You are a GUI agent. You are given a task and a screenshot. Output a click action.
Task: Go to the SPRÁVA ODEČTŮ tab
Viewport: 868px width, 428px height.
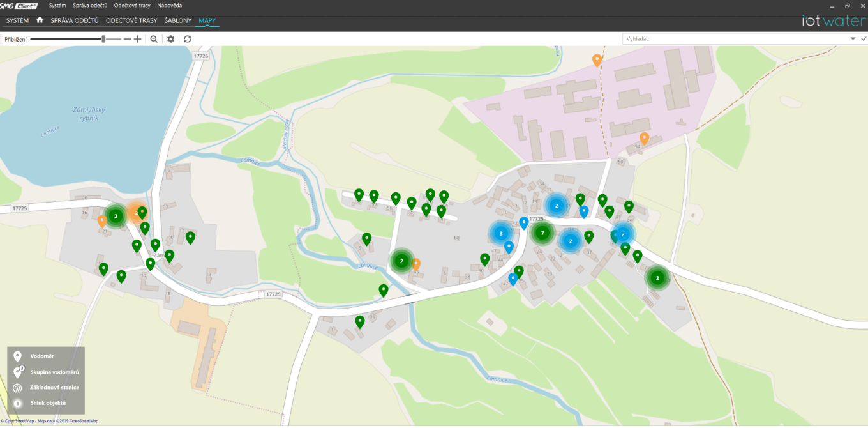75,20
